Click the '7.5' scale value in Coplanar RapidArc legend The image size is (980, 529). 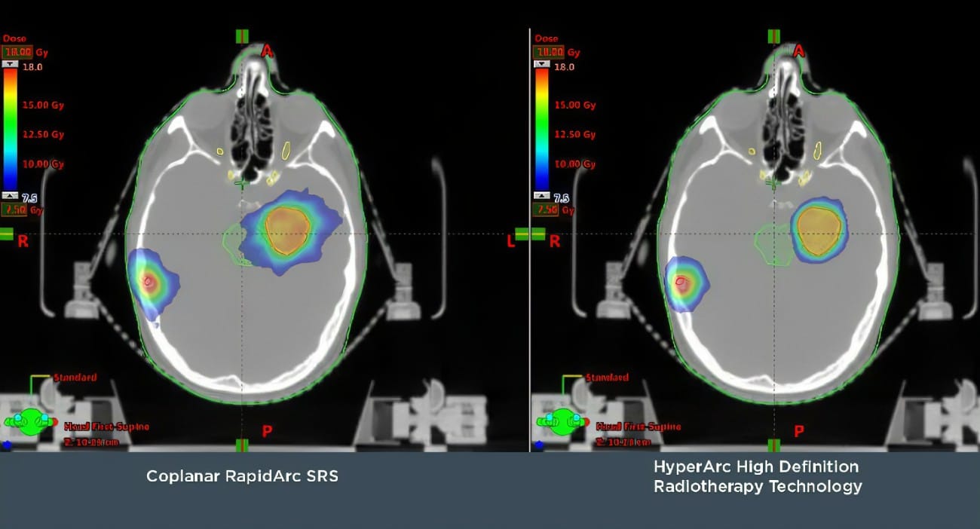(31, 197)
